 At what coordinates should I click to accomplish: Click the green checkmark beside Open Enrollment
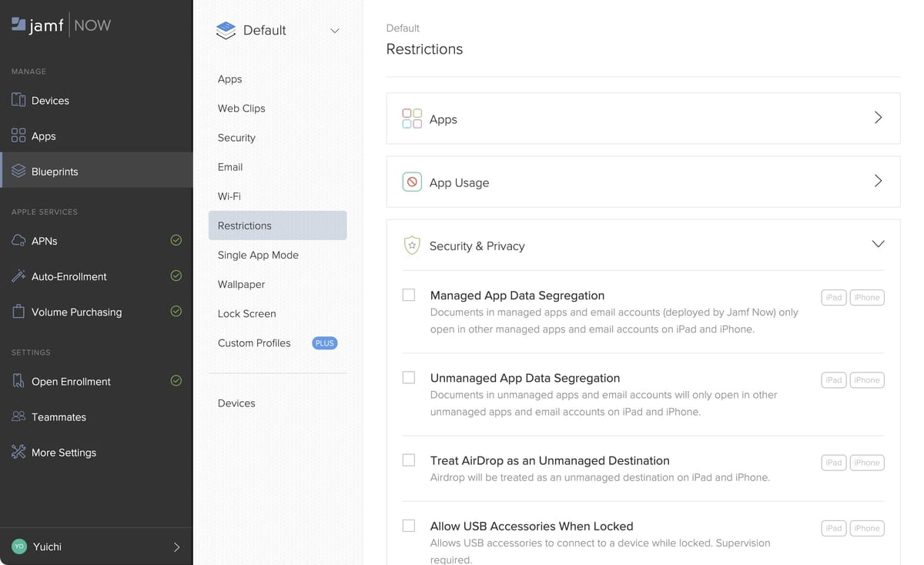176,380
